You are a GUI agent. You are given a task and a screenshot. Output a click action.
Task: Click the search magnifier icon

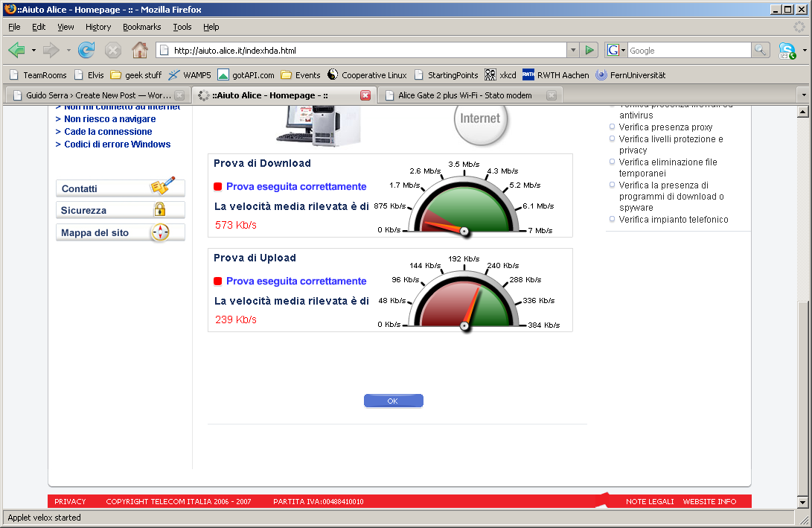point(761,50)
